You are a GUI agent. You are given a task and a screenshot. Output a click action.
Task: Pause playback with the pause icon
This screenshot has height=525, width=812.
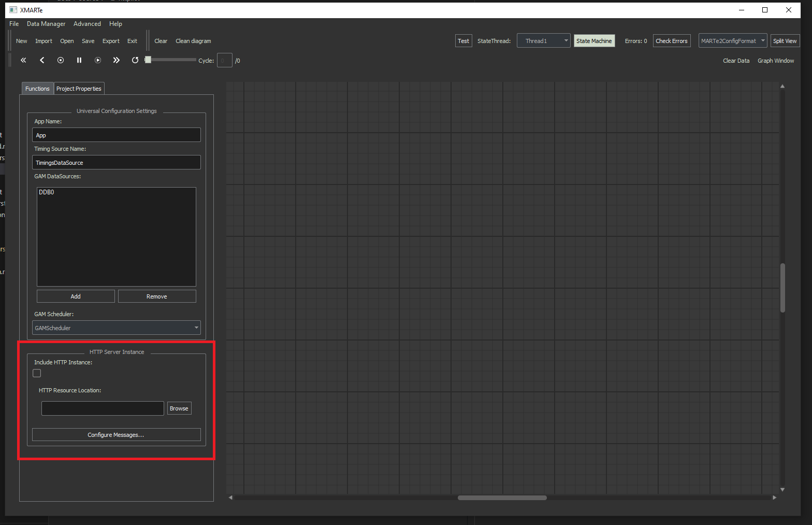pos(79,60)
